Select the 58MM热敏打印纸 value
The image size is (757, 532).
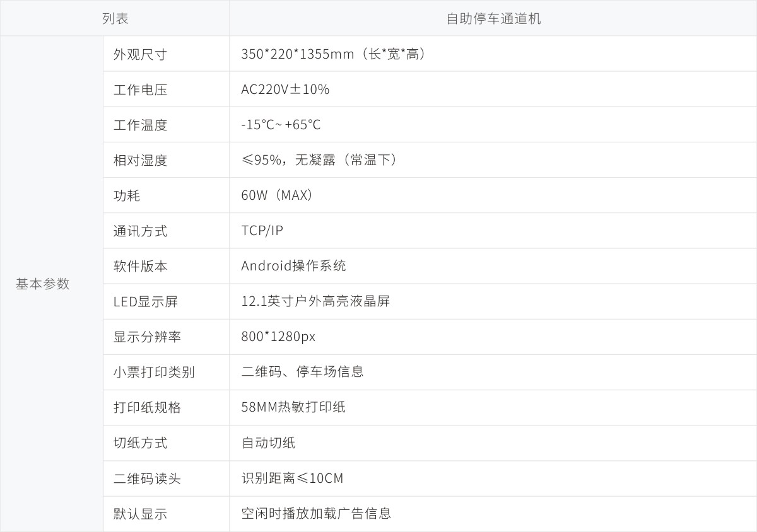click(x=293, y=407)
